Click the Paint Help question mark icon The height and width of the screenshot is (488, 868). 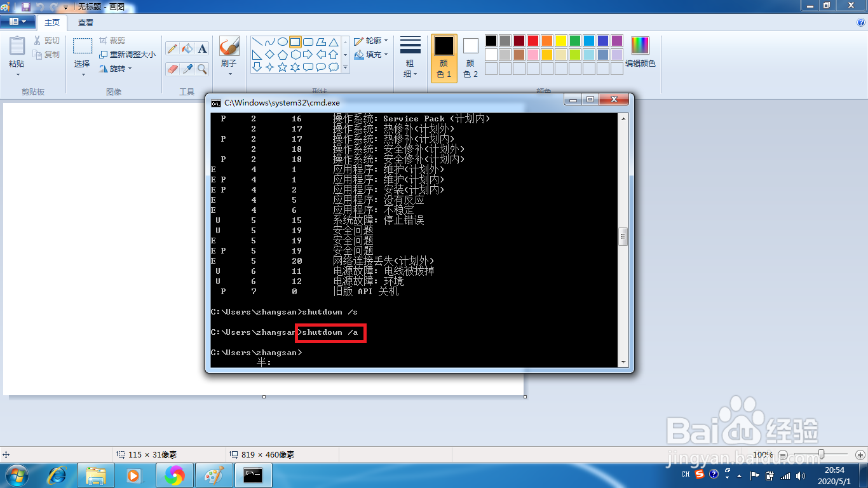tap(861, 22)
